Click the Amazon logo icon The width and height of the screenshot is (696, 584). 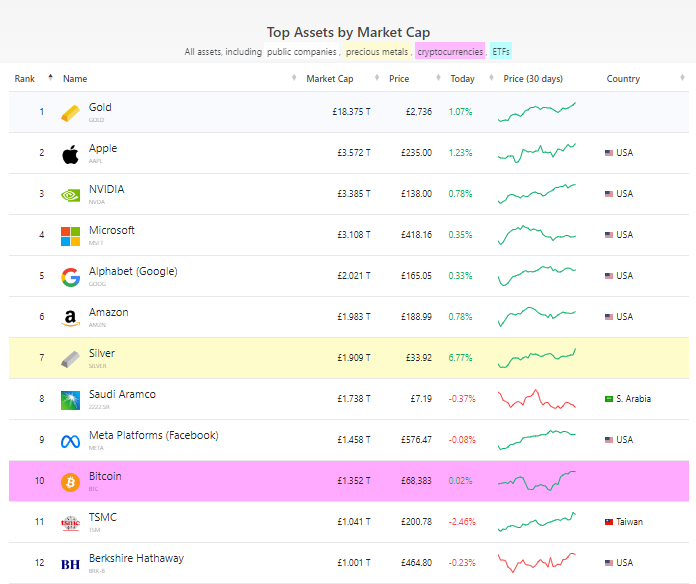[x=70, y=318]
